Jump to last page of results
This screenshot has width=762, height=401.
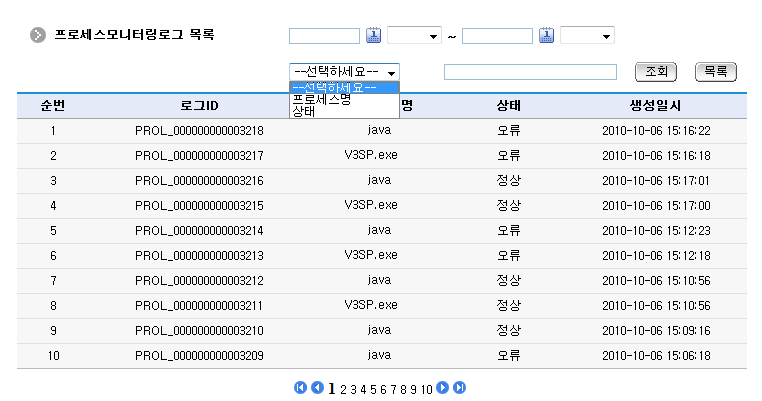pyautogui.click(x=460, y=388)
